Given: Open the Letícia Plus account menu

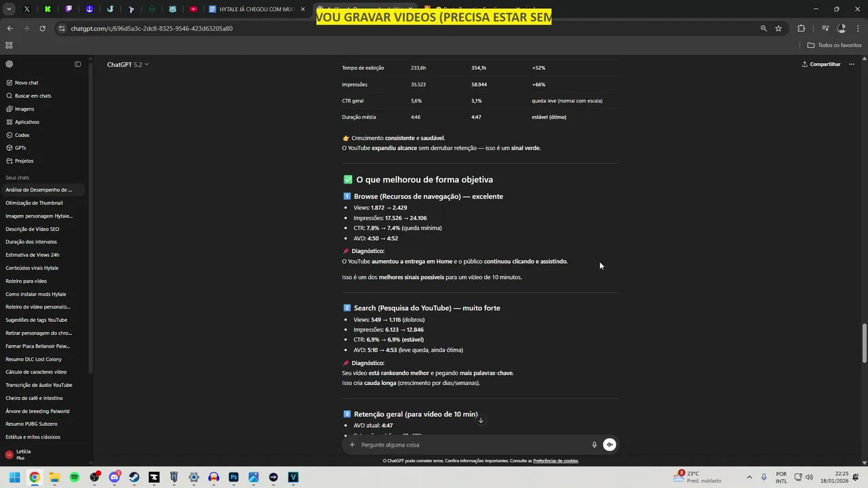Looking at the screenshot, I should click(45, 454).
